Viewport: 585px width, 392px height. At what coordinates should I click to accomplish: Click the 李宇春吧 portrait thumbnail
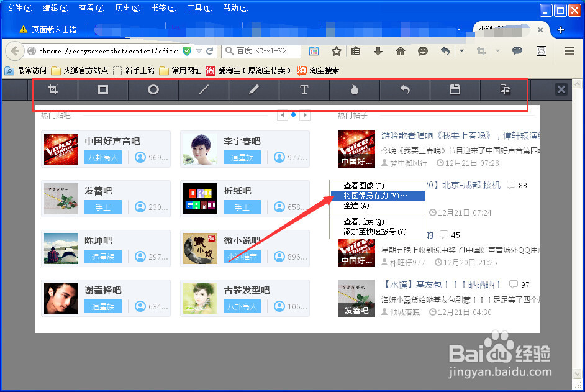[x=200, y=149]
